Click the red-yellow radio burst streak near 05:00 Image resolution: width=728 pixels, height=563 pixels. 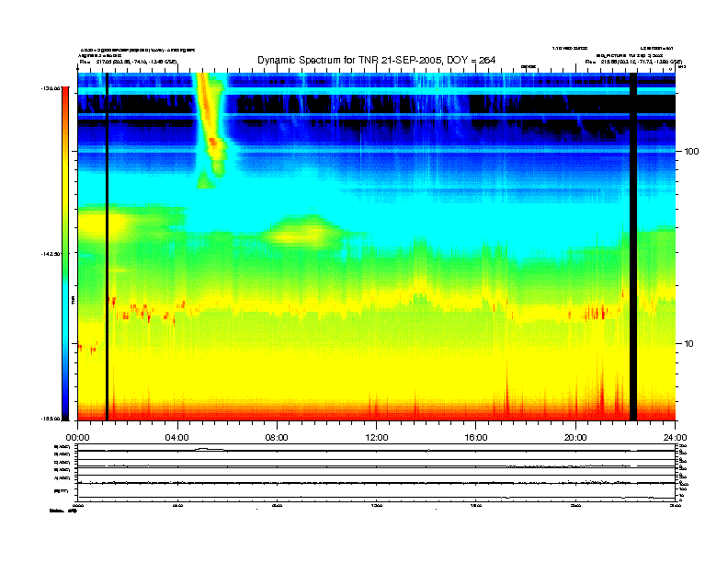[x=210, y=125]
